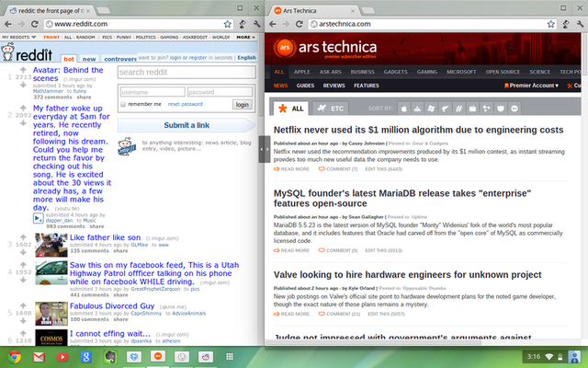The image size is (588, 368).
Task: Click the gun-shaped sort icon
Action: click(x=445, y=109)
